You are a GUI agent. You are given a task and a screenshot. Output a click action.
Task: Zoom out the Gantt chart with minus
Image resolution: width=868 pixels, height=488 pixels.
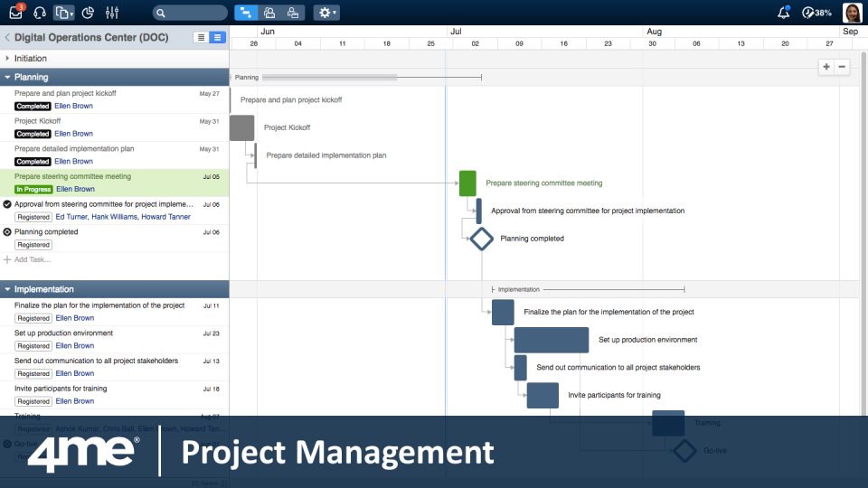pyautogui.click(x=842, y=67)
